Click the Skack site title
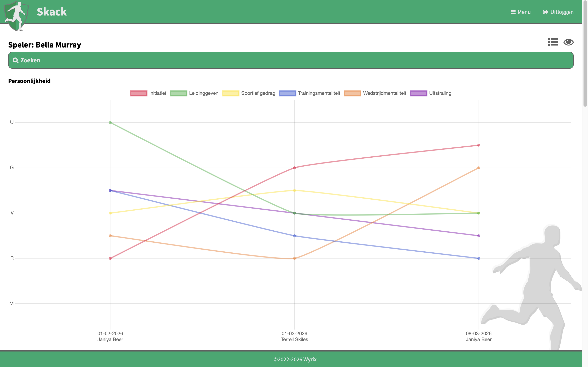This screenshot has height=367, width=588. tap(52, 12)
